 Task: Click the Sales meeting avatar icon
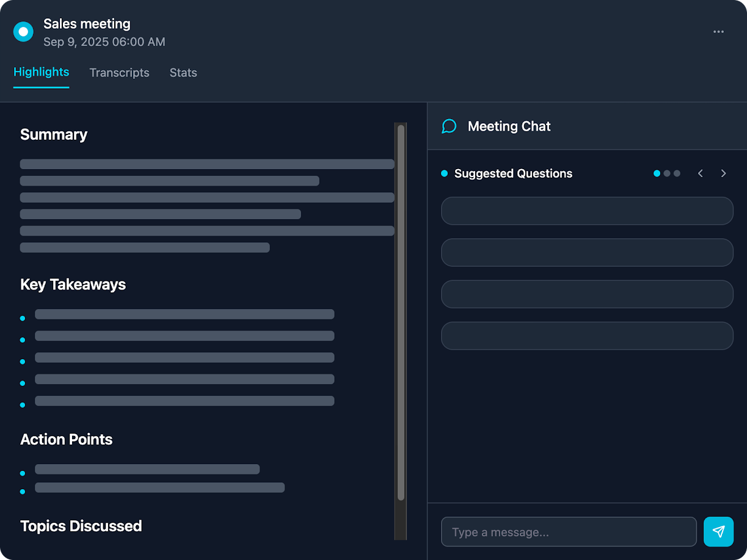pyautogui.click(x=23, y=31)
